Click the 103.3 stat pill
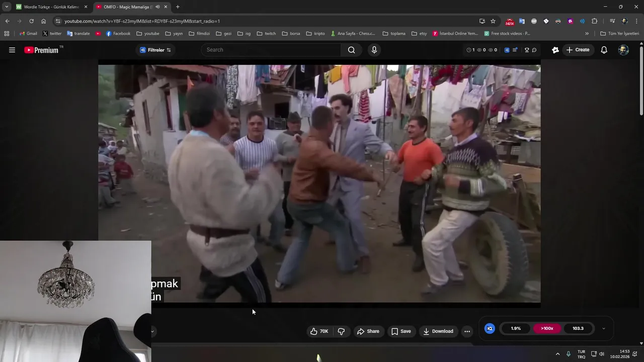Screen dimensions: 644x362 [x=578, y=328]
